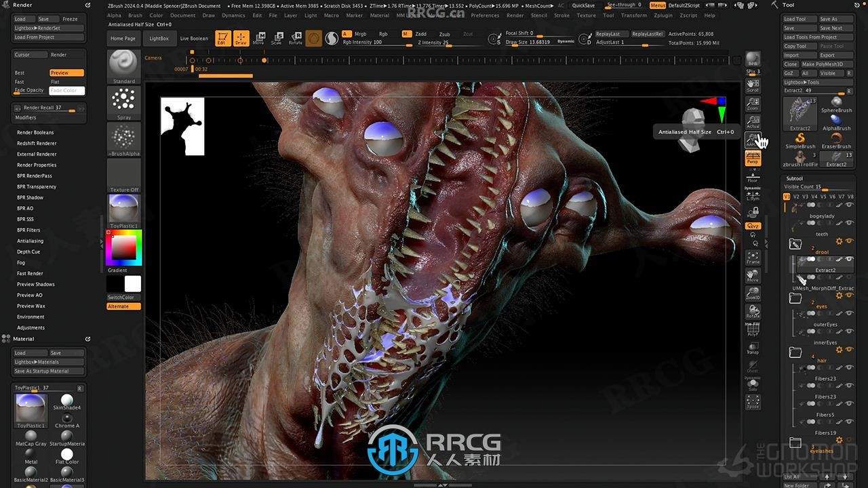
Task: Select the AlphaBrush tool
Action: coord(836,123)
